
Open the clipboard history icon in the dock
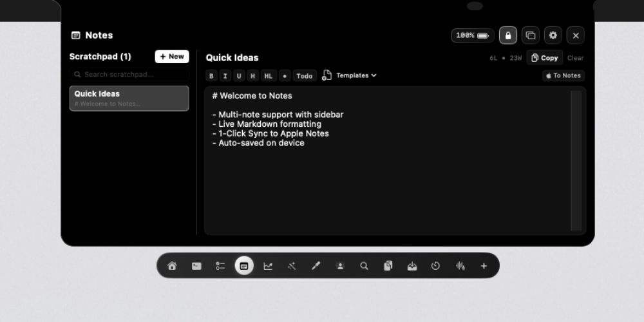point(388,266)
